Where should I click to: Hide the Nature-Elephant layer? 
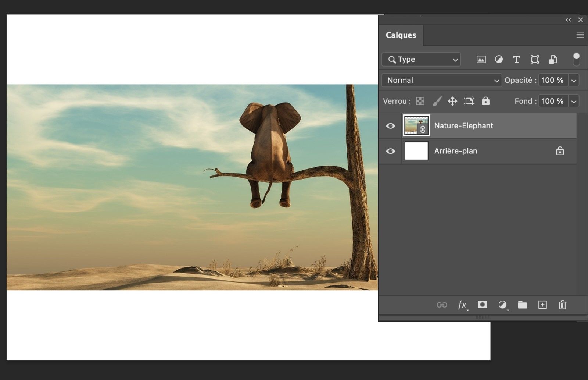pos(390,126)
